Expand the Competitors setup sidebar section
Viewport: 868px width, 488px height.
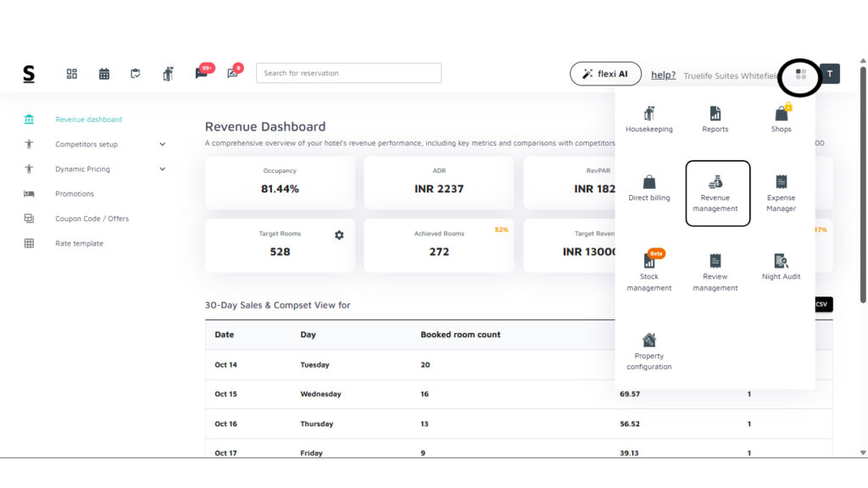162,144
